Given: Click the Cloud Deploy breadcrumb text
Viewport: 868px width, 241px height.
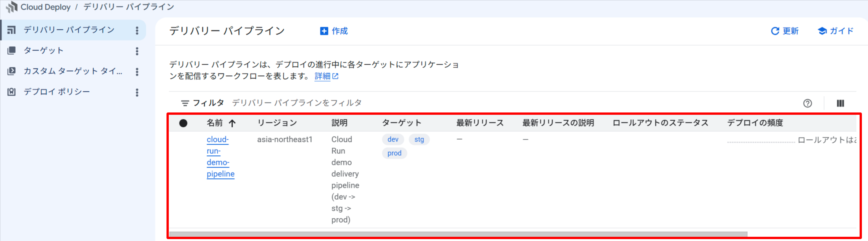Looking at the screenshot, I should tap(45, 7).
